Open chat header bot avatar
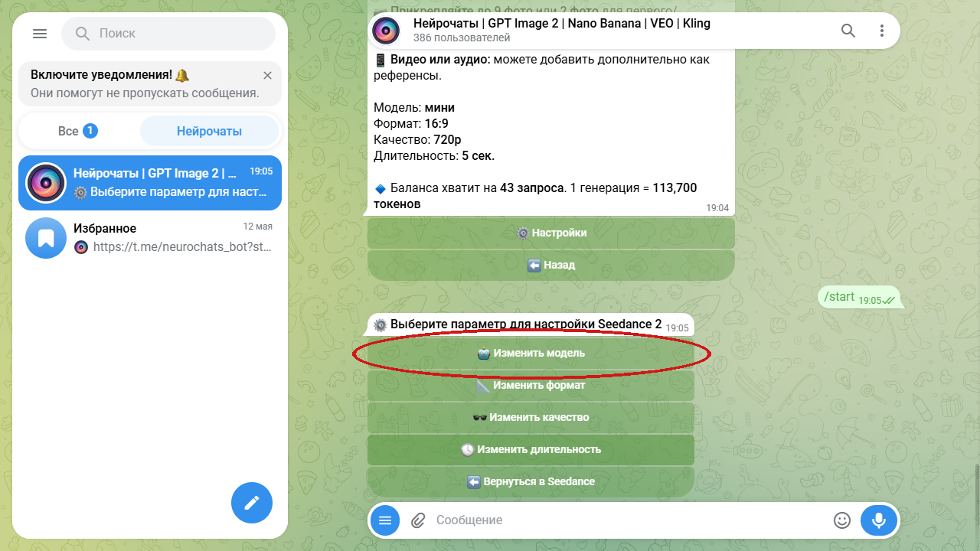The image size is (980, 551). coord(386,31)
